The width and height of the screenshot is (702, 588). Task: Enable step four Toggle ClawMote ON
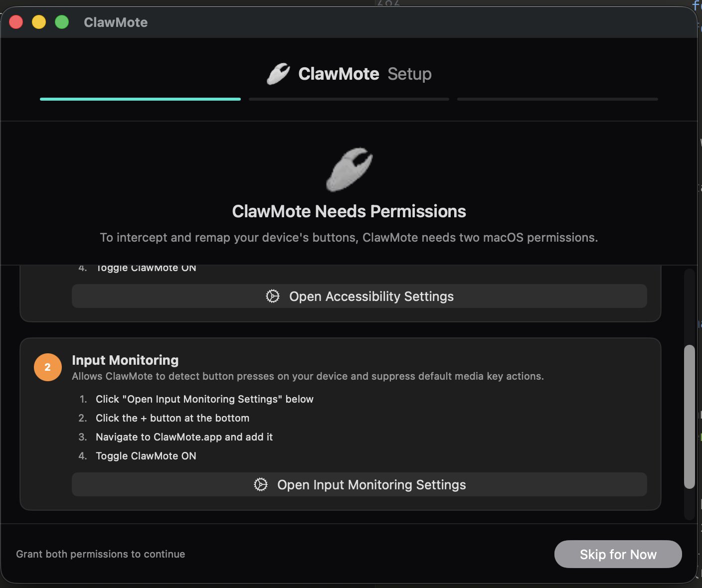146,455
